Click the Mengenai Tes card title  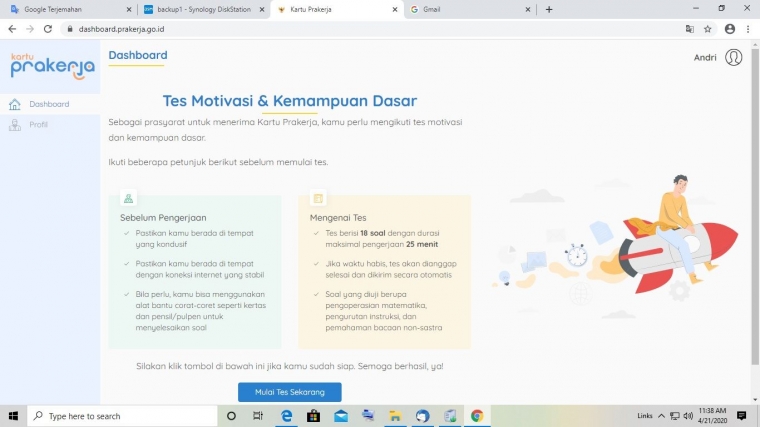(338, 218)
